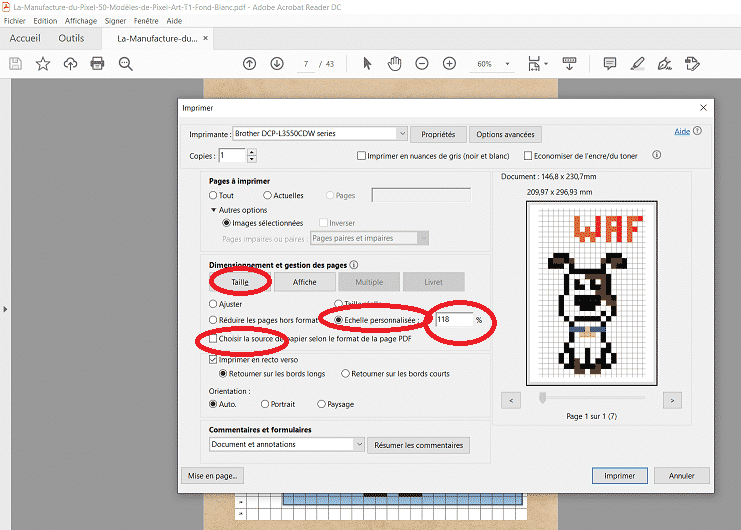The image size is (741, 530).
Task: Click the Annuler button
Action: click(681, 476)
